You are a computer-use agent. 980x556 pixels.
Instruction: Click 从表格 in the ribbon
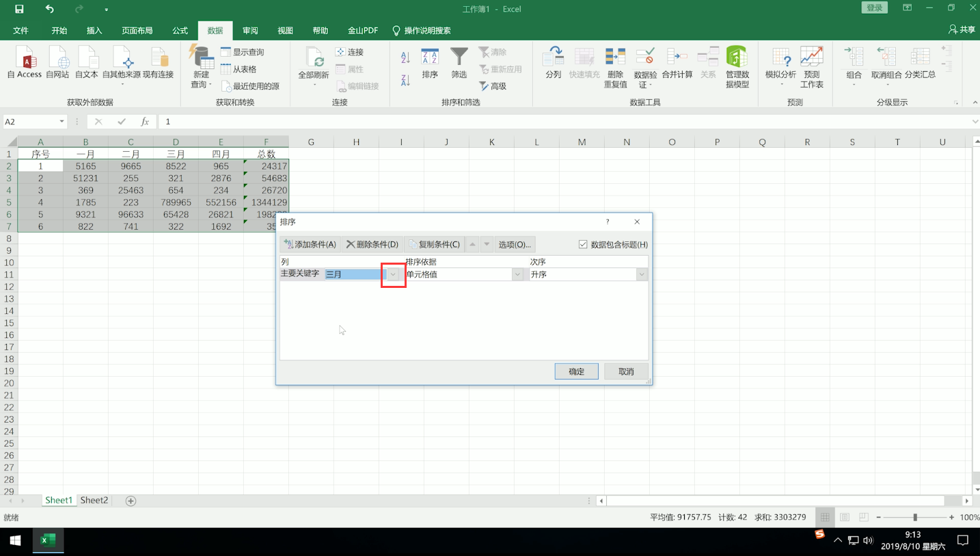[x=239, y=69]
